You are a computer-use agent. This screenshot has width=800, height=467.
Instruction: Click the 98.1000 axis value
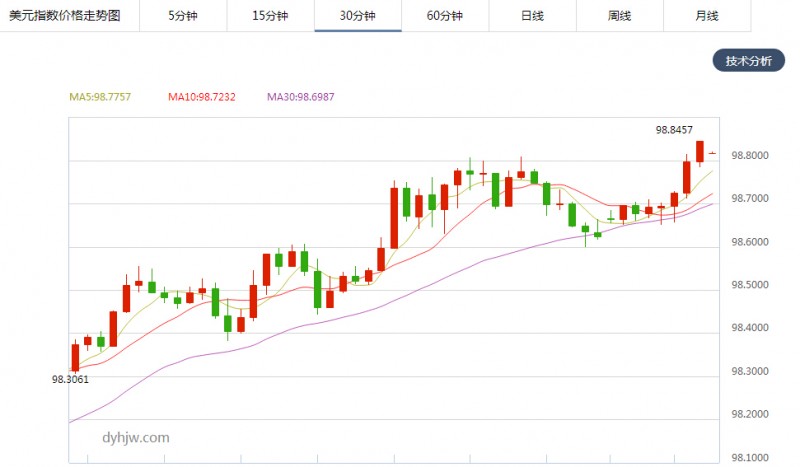tap(749, 457)
